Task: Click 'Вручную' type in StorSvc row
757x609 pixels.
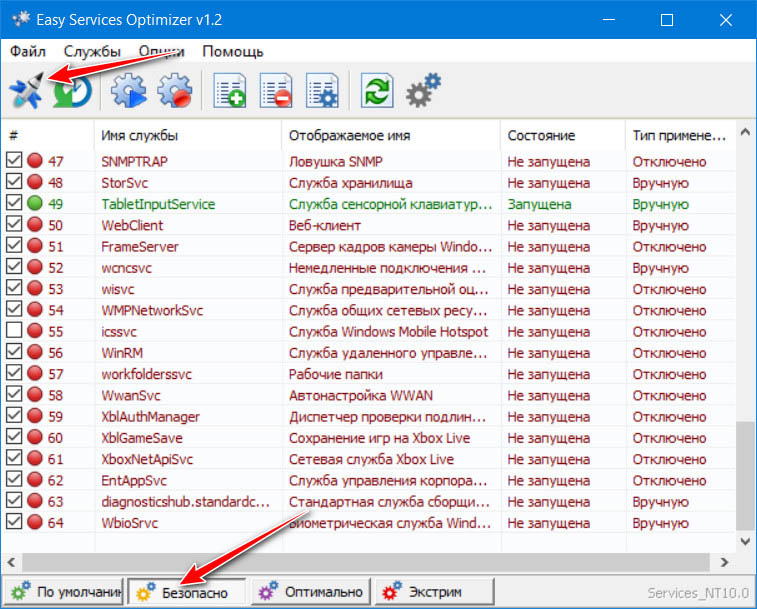Action: (x=660, y=183)
